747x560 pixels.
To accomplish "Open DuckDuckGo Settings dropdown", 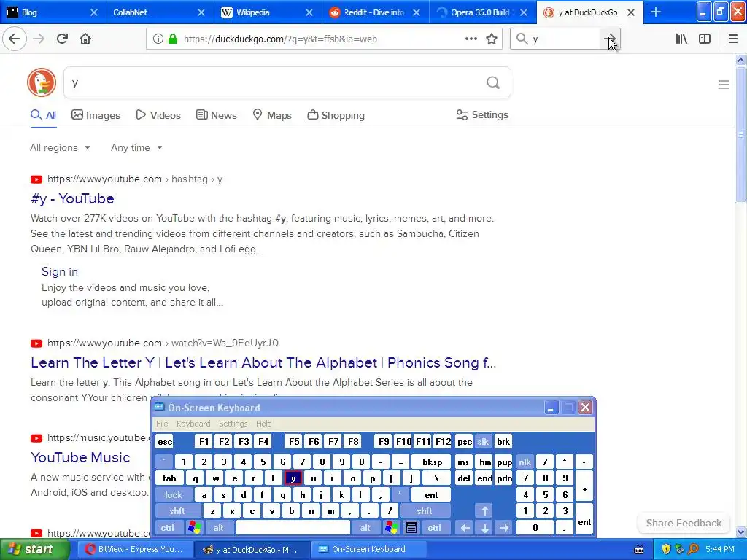I will coord(482,114).
